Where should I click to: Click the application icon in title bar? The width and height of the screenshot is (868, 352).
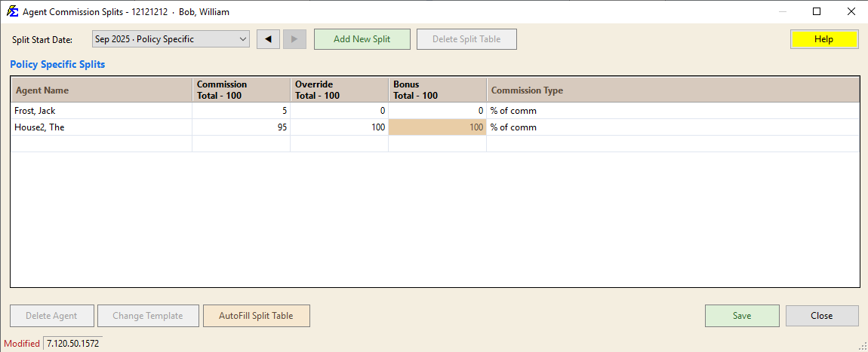(x=12, y=11)
